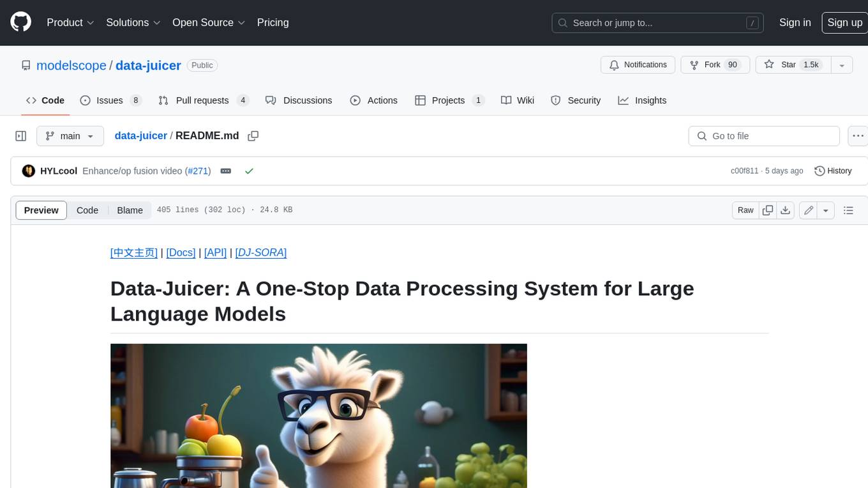Switch to the Actions tab

pos(374,100)
